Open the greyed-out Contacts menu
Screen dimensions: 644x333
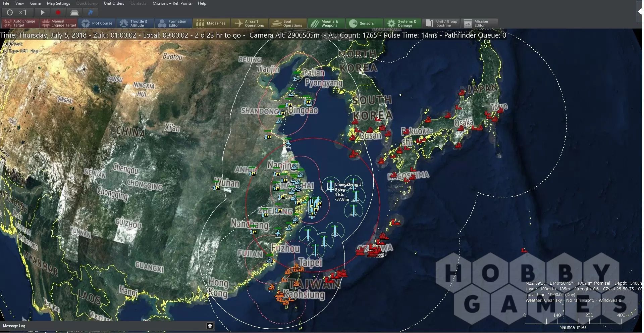(x=138, y=3)
